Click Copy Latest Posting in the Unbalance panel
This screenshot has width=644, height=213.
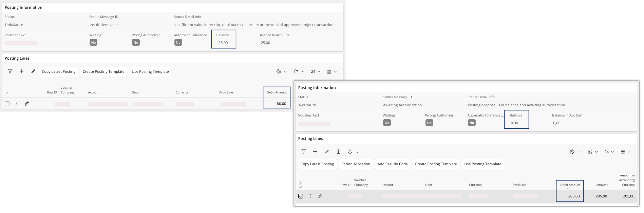click(x=59, y=71)
